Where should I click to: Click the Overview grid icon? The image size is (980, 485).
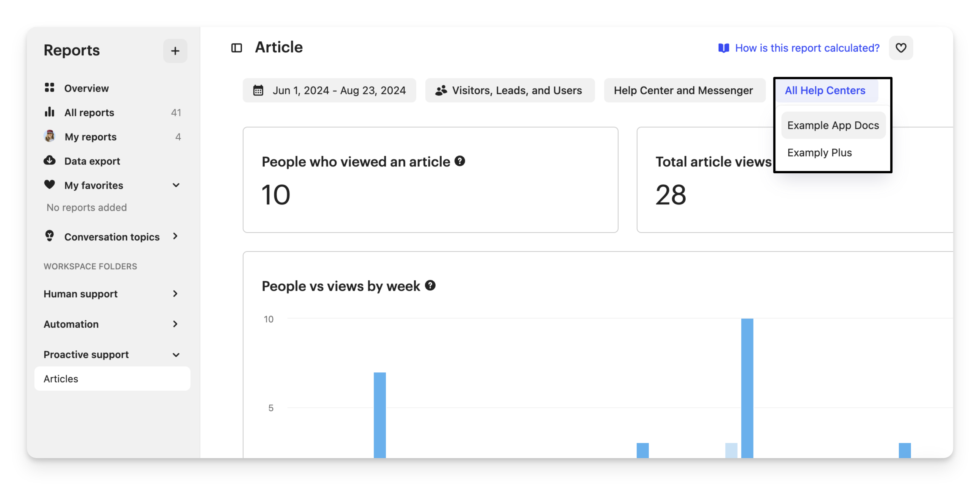click(50, 88)
